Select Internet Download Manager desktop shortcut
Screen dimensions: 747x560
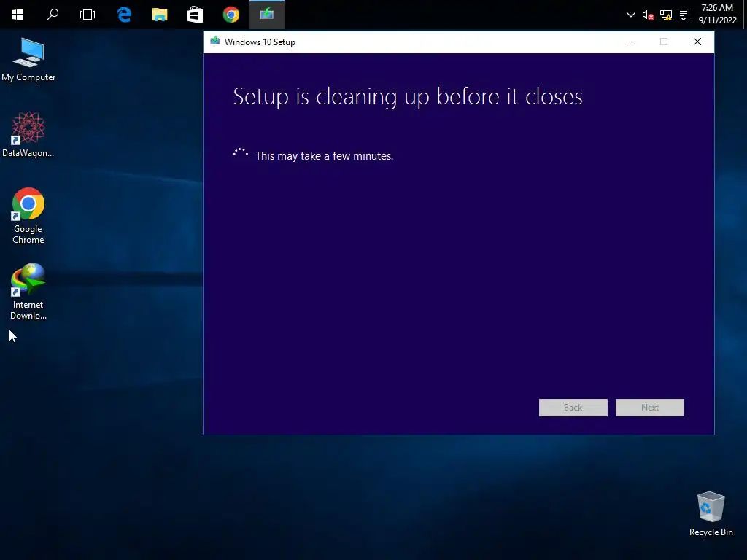pos(28,292)
